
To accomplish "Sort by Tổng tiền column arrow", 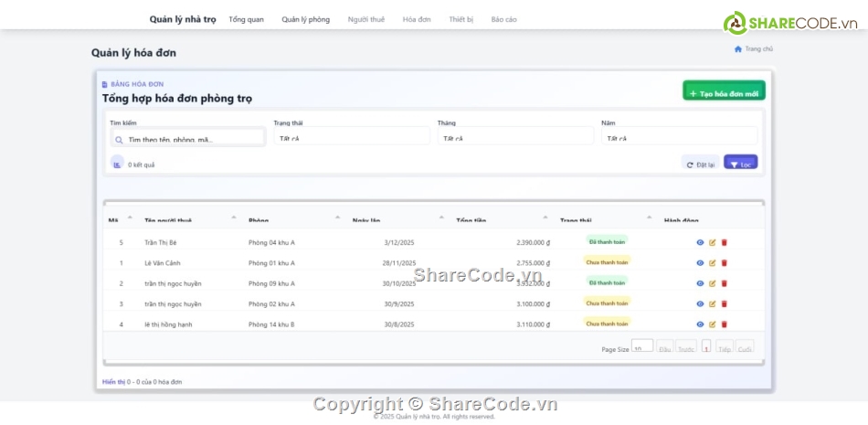I will coord(545,218).
